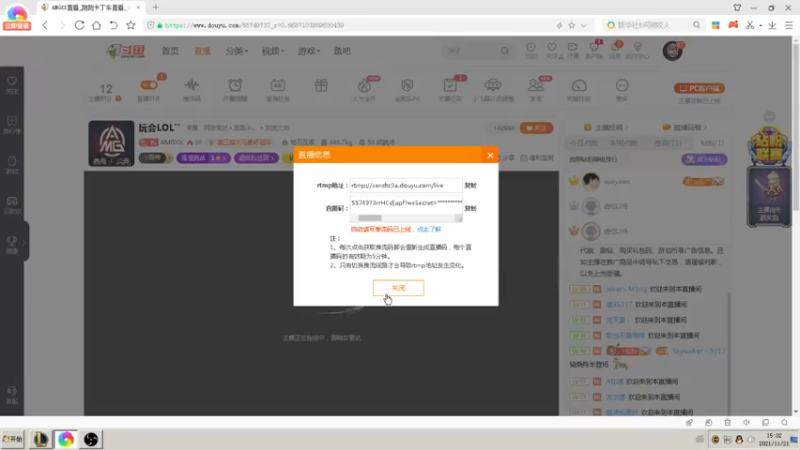Click the purple 成为钻粉 button
This screenshot has height=450, width=800.
[x=704, y=159]
